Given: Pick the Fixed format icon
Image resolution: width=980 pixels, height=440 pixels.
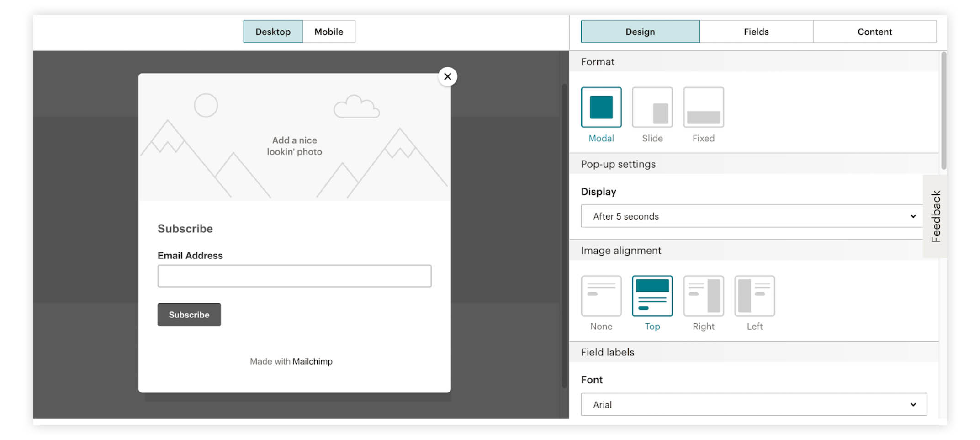Looking at the screenshot, I should (703, 107).
